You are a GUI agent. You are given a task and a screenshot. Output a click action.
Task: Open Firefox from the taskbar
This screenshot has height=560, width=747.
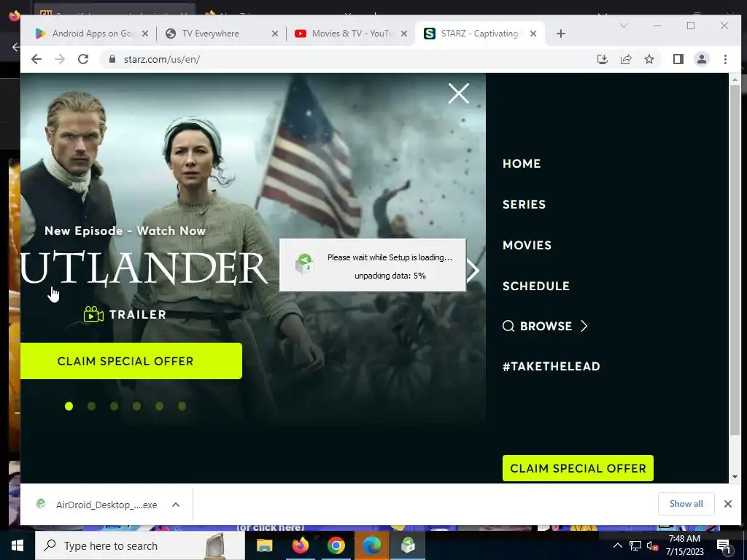click(300, 545)
